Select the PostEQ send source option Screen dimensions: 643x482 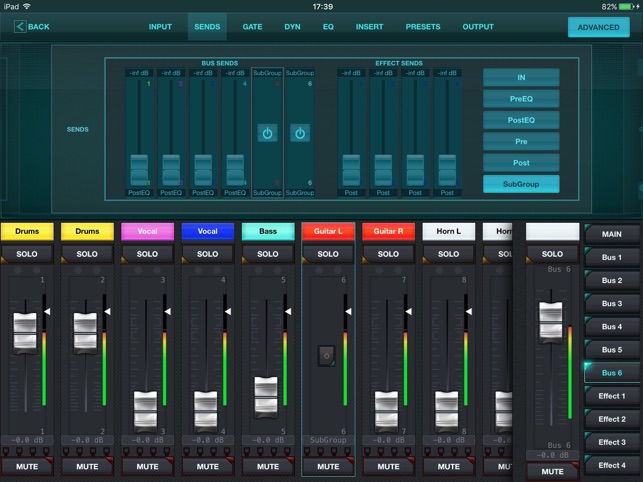pyautogui.click(x=521, y=120)
